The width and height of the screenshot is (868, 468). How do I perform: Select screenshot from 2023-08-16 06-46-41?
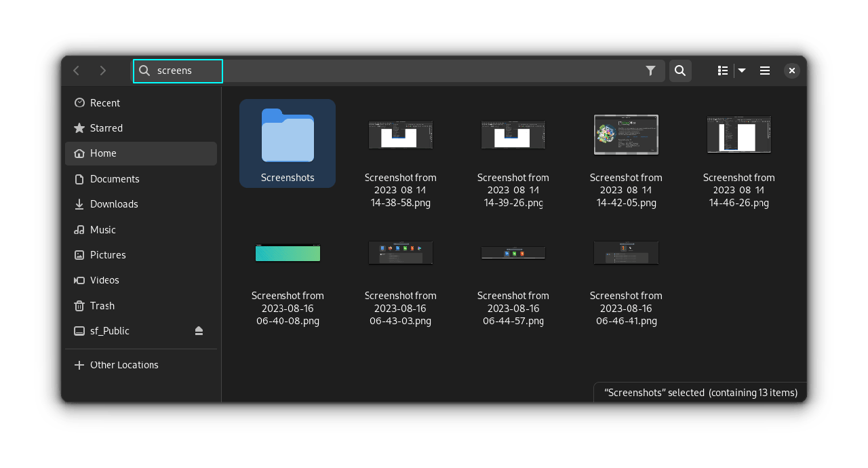point(626,253)
